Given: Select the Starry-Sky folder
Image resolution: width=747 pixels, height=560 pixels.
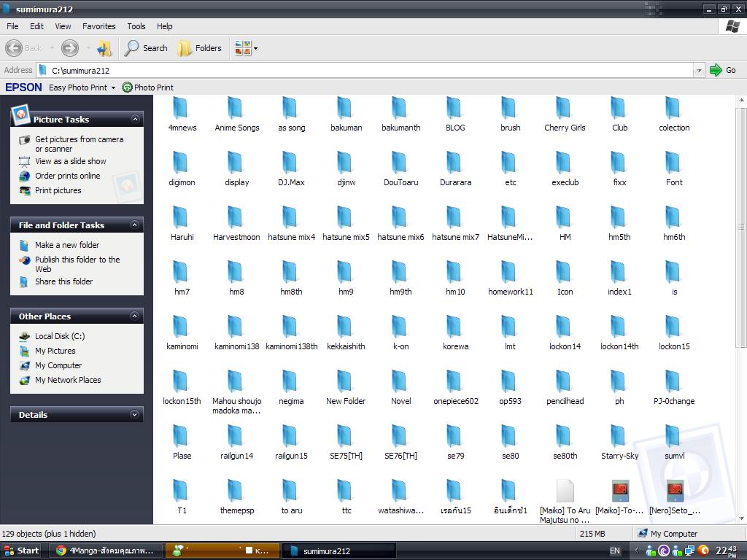Looking at the screenshot, I should [619, 443].
